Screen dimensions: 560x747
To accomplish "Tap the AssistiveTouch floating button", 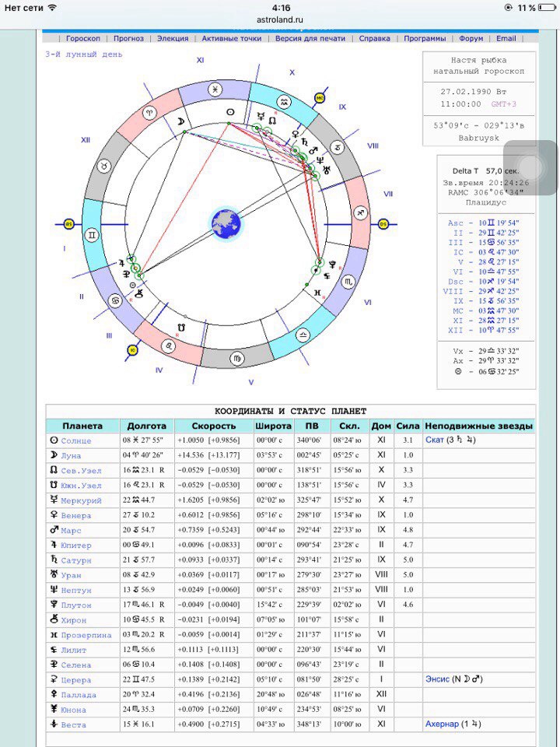I will [530, 167].
